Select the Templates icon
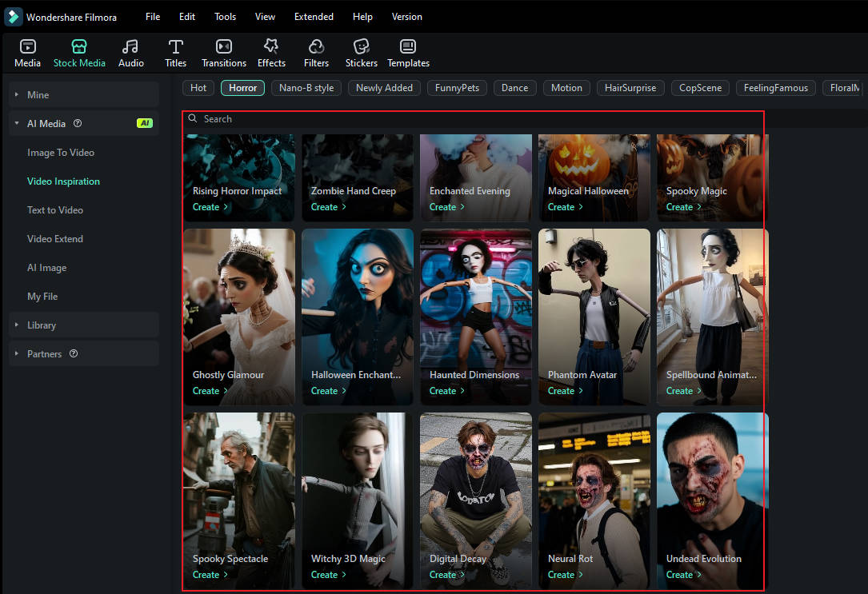 [408, 53]
